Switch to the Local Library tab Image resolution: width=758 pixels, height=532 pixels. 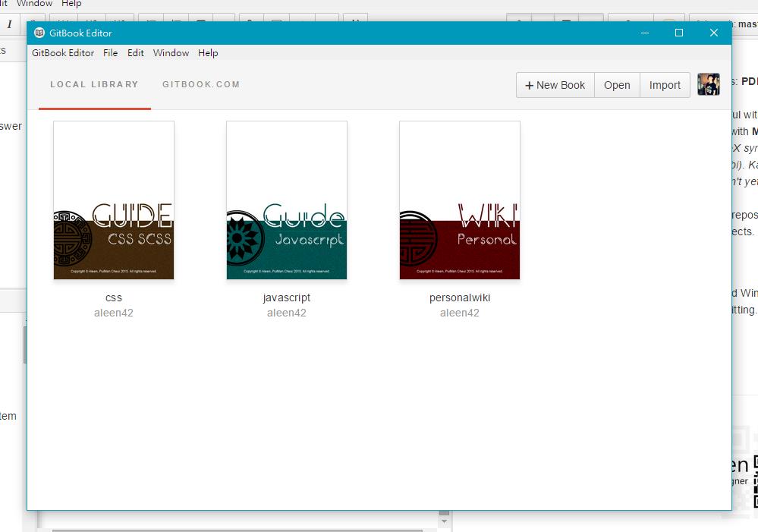coord(94,84)
